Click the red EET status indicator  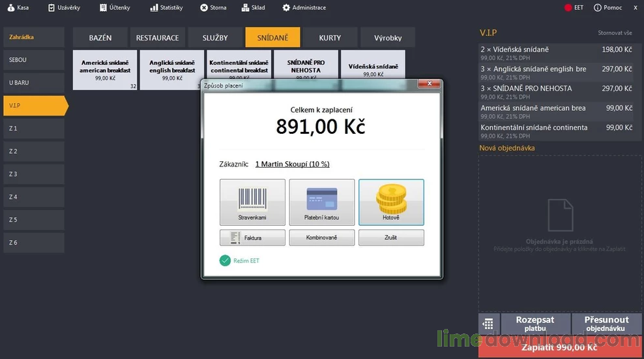pos(574,7)
